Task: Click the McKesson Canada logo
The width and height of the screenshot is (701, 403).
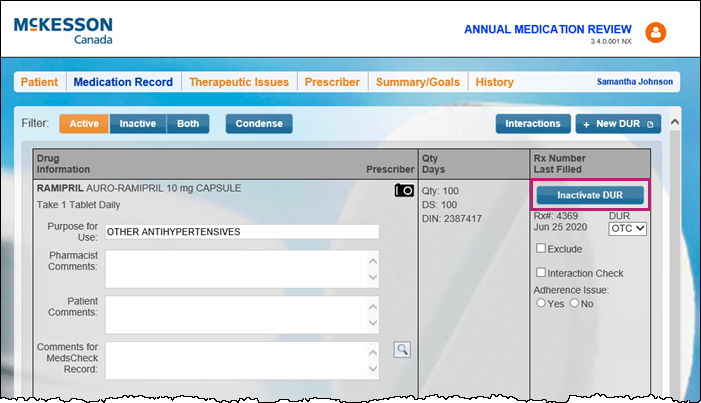Action: 63,30
